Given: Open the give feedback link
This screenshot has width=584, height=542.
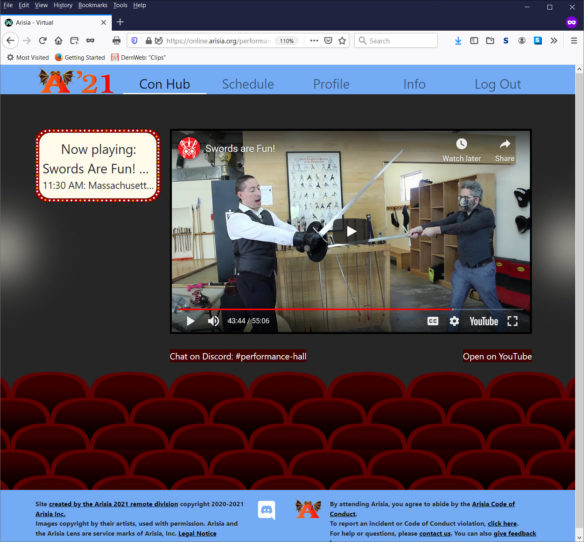Looking at the screenshot, I should 514,533.
